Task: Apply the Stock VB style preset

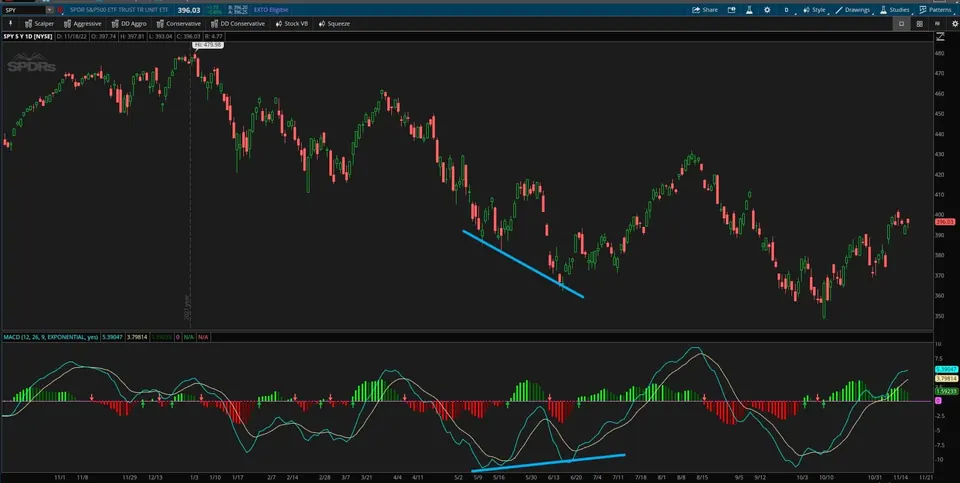Action: click(x=291, y=24)
